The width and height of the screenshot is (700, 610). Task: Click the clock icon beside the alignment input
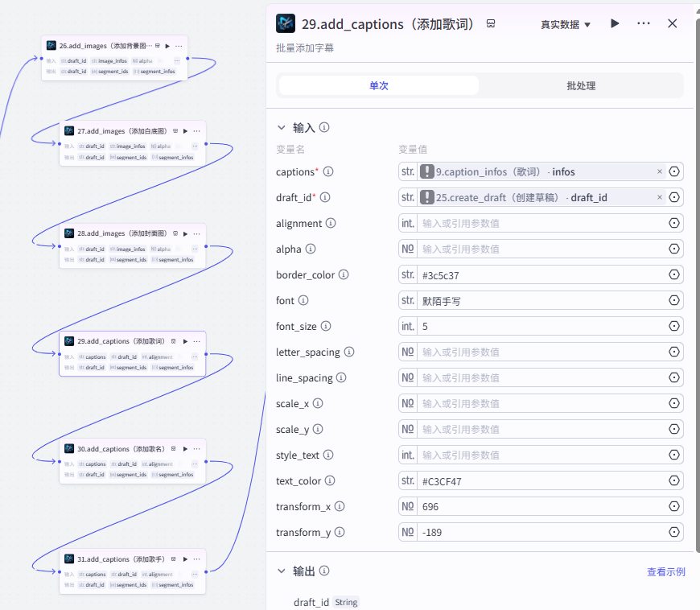(674, 223)
